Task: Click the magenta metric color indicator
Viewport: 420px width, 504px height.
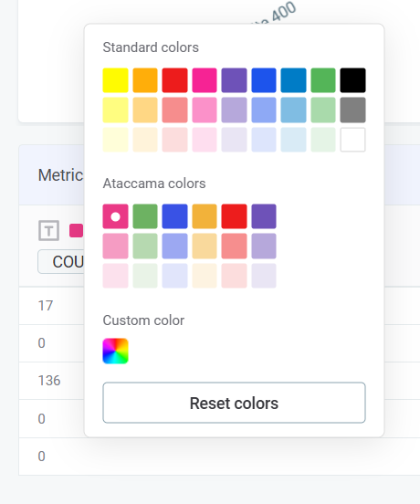Action: (x=76, y=230)
